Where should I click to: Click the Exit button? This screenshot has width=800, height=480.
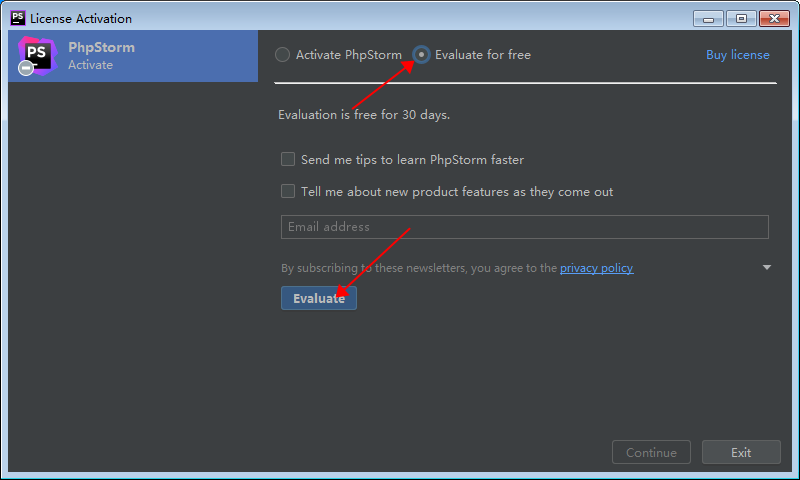(x=741, y=453)
